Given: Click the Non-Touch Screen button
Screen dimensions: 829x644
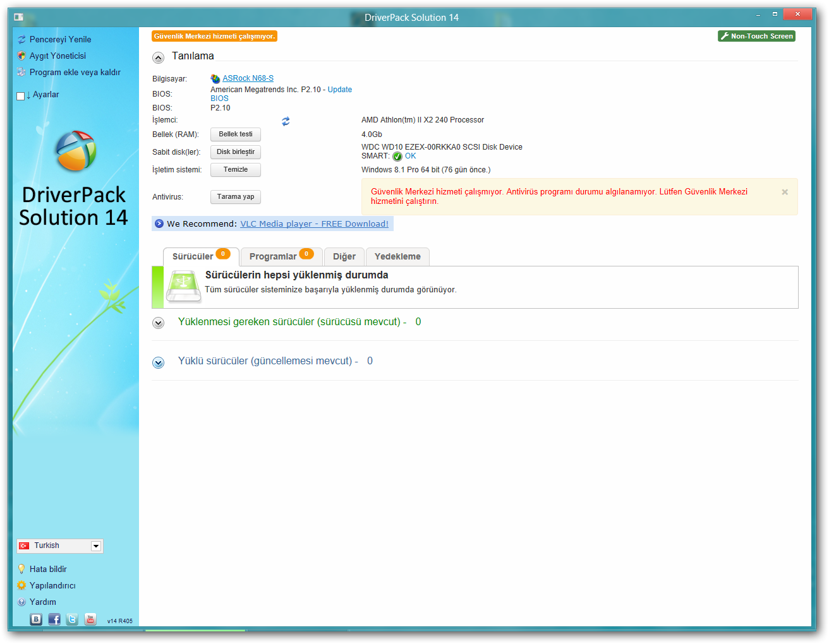Looking at the screenshot, I should click(x=756, y=36).
